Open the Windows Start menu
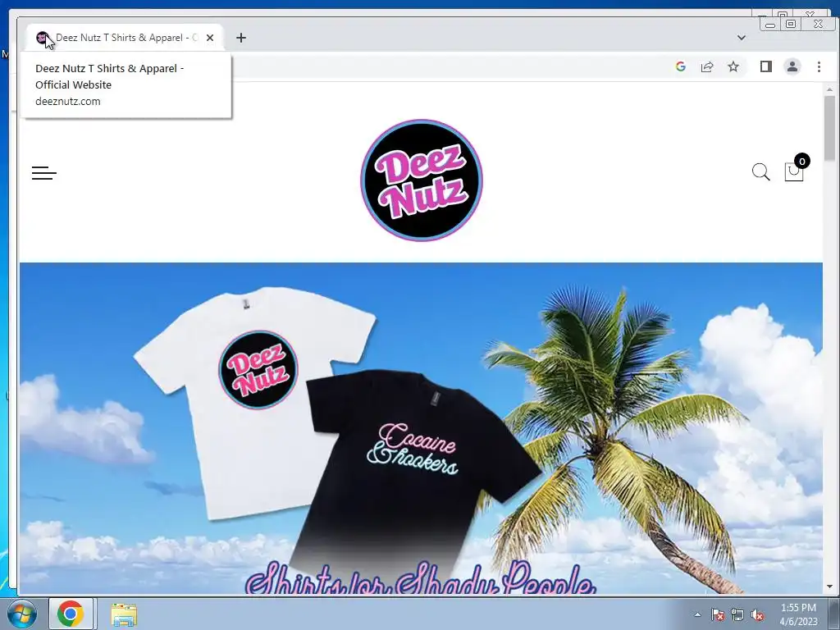Image resolution: width=840 pixels, height=630 pixels. click(21, 614)
